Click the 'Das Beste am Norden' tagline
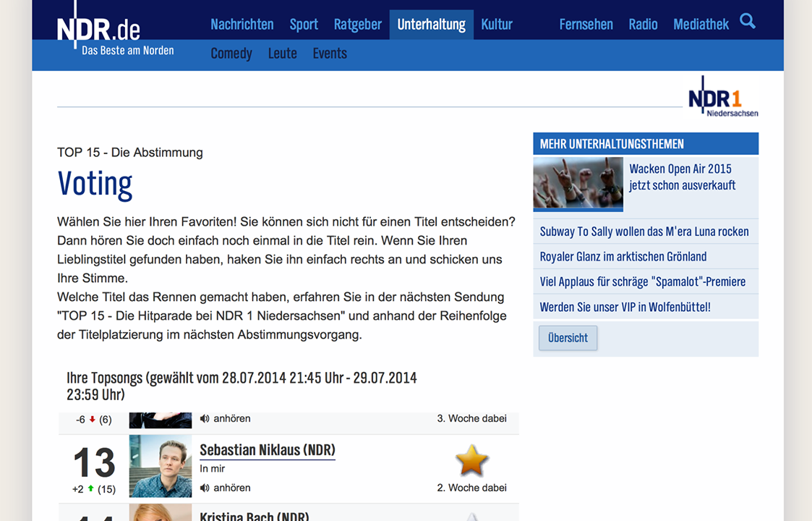 [128, 51]
